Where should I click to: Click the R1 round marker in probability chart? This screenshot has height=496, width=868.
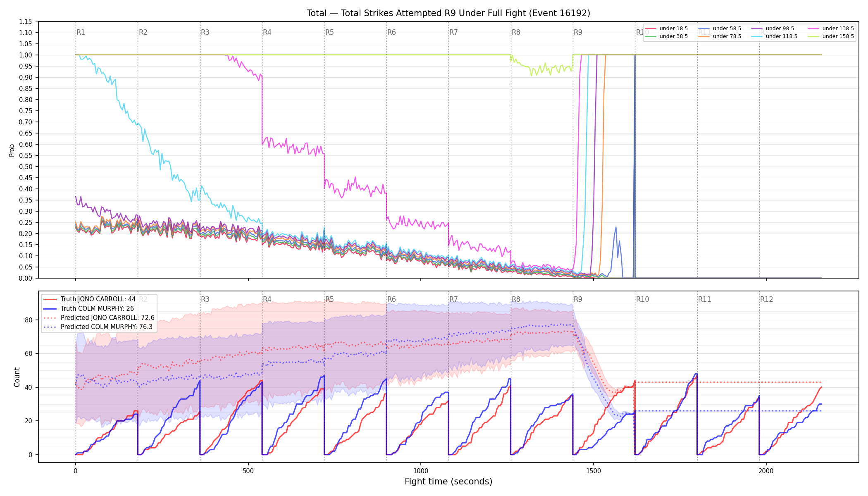coord(81,32)
